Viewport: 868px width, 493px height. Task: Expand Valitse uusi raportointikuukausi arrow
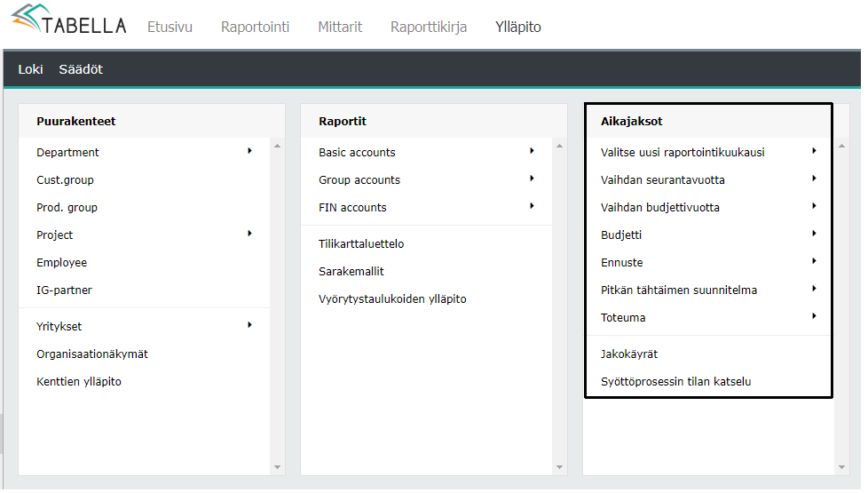click(x=814, y=151)
